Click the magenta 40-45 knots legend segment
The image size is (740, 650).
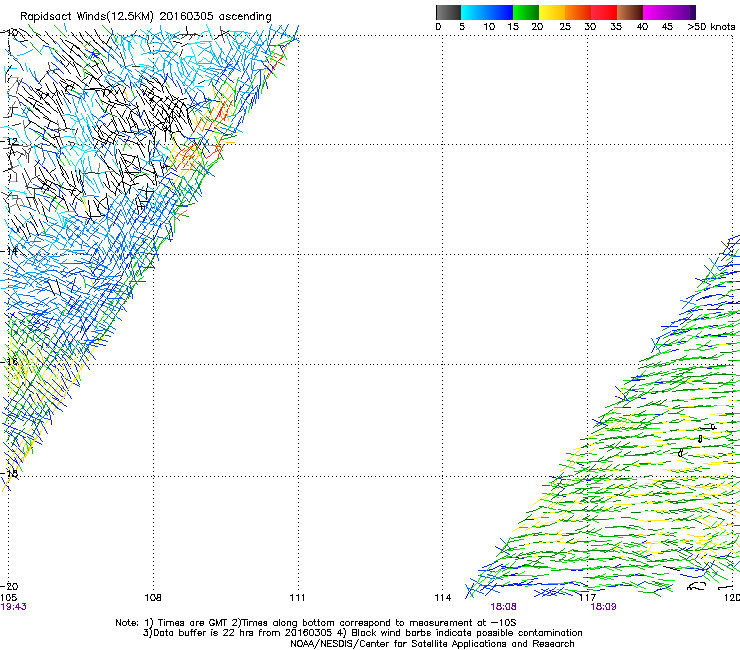(656, 12)
